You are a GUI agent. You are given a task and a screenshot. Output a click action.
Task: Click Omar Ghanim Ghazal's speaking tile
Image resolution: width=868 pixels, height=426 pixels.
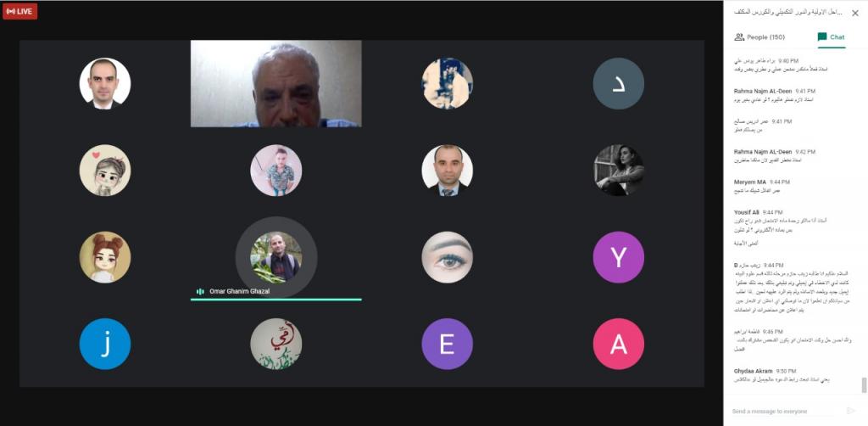click(x=276, y=257)
